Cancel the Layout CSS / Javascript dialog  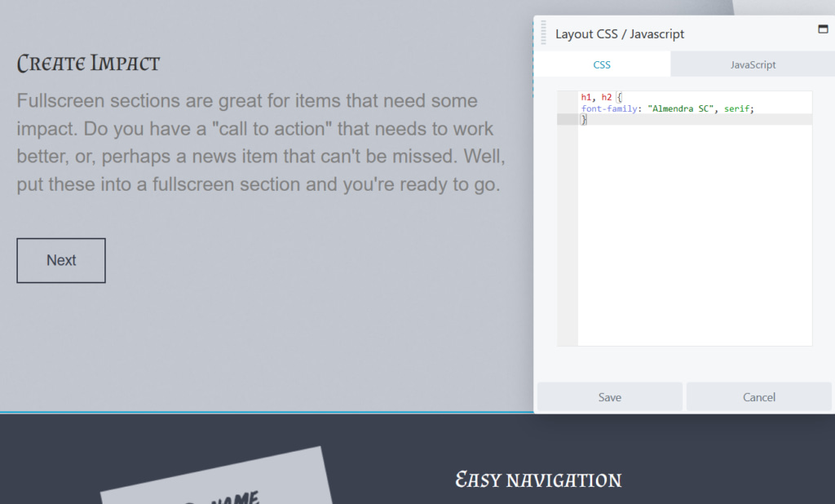pyautogui.click(x=758, y=397)
